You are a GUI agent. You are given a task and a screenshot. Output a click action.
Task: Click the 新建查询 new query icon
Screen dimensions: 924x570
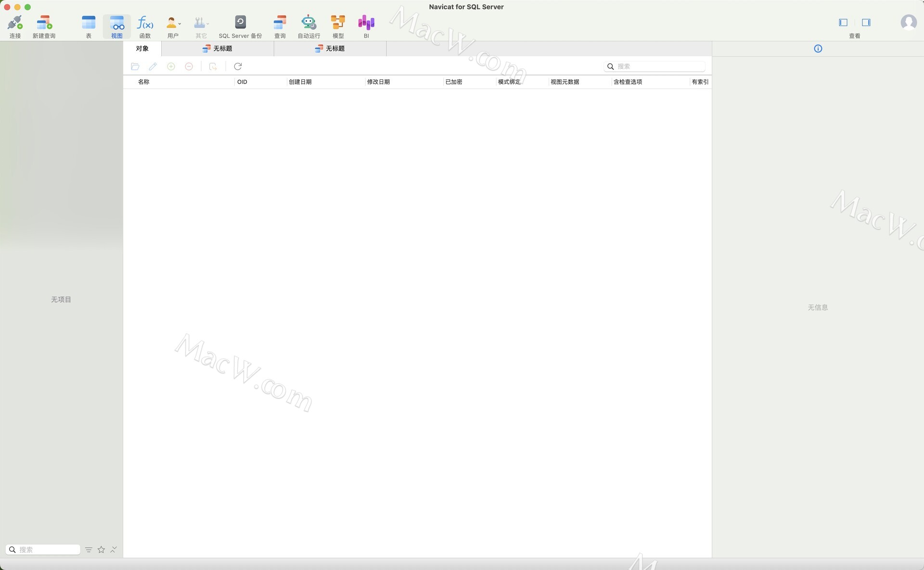click(x=44, y=26)
